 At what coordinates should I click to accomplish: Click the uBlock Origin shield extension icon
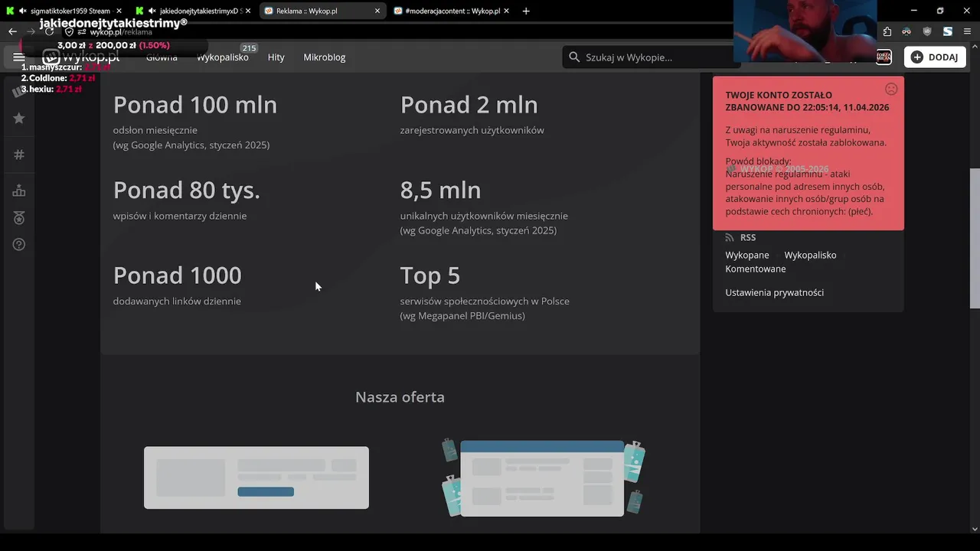pos(927,32)
